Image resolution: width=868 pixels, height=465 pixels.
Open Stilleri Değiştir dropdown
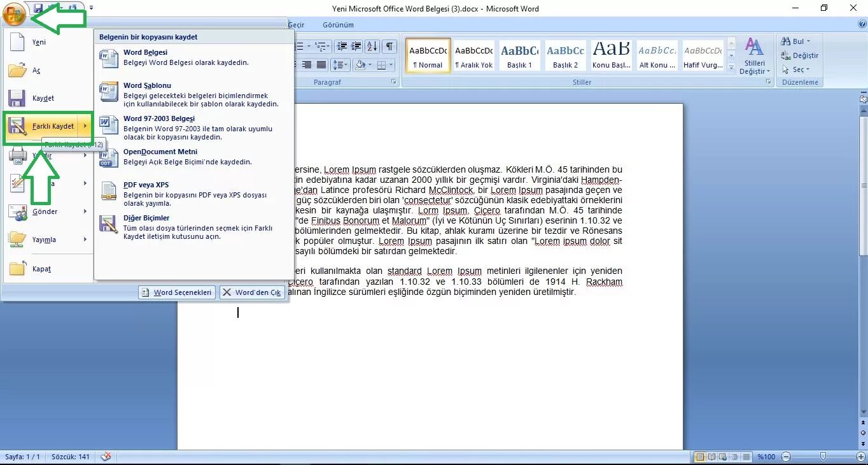755,55
